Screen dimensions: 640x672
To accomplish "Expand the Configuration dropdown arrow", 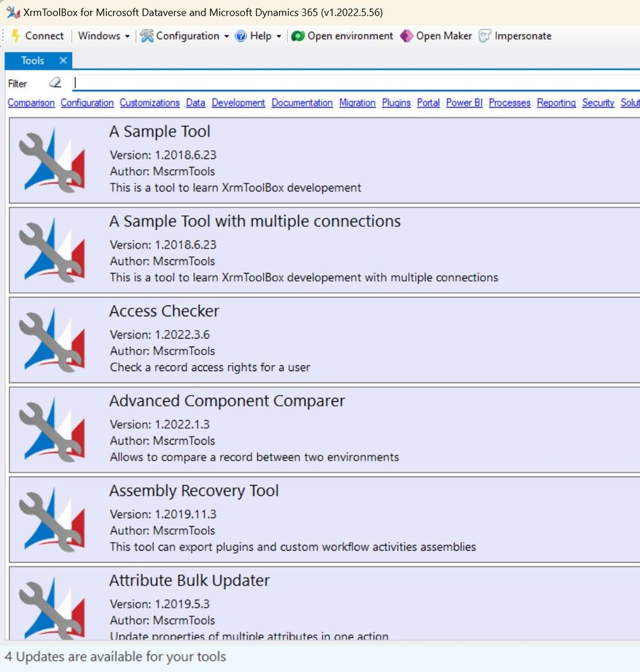I will click(227, 36).
